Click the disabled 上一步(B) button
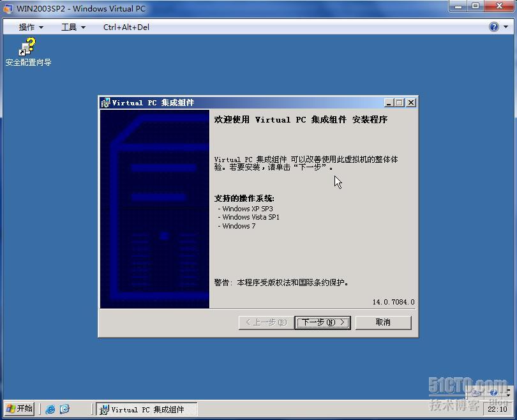 pos(266,322)
